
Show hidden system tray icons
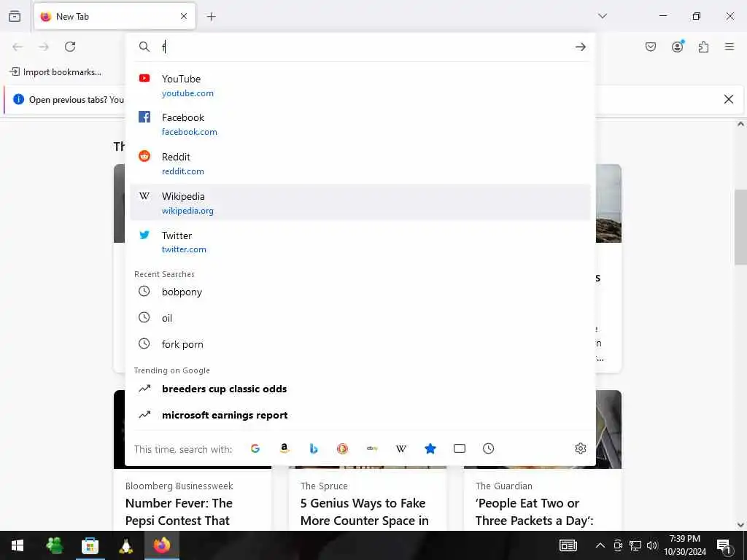(x=600, y=545)
